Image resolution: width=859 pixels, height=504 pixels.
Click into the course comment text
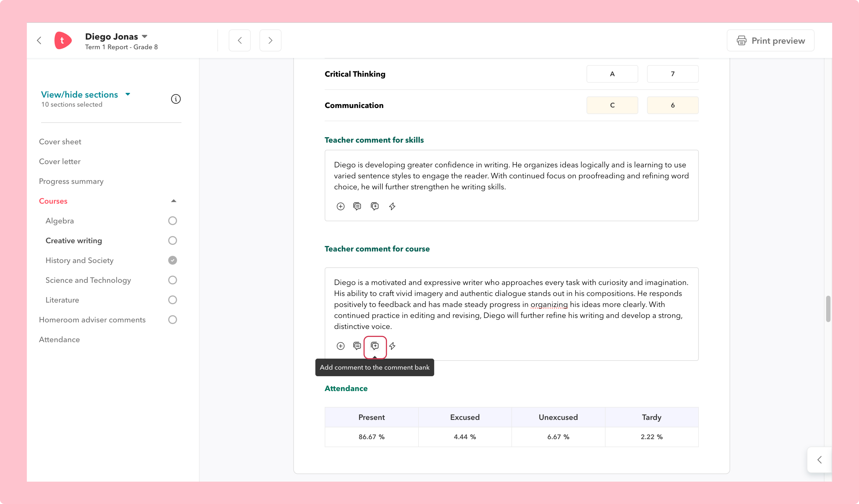tap(511, 304)
